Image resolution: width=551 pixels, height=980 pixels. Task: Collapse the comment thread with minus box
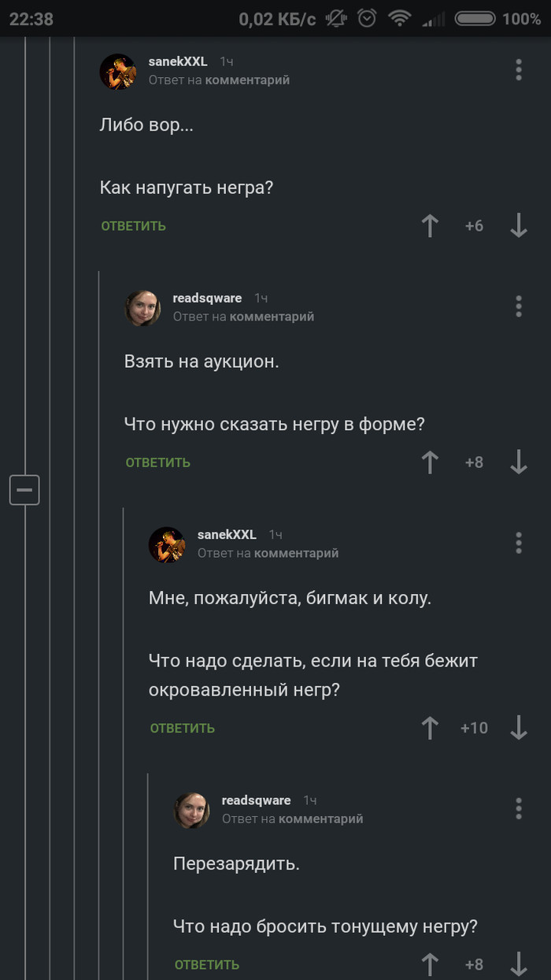(24, 490)
